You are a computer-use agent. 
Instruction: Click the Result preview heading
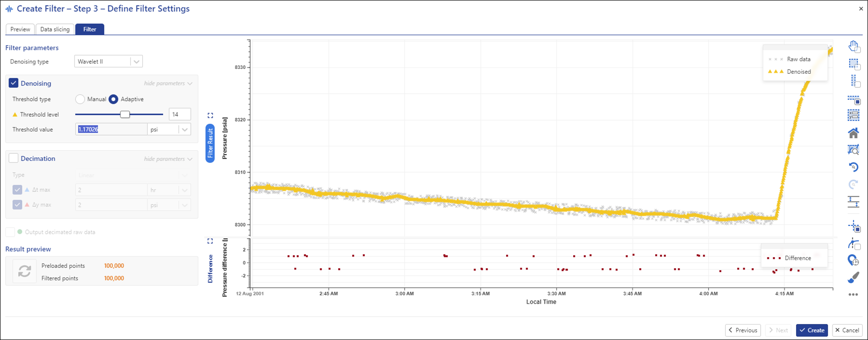click(28, 249)
